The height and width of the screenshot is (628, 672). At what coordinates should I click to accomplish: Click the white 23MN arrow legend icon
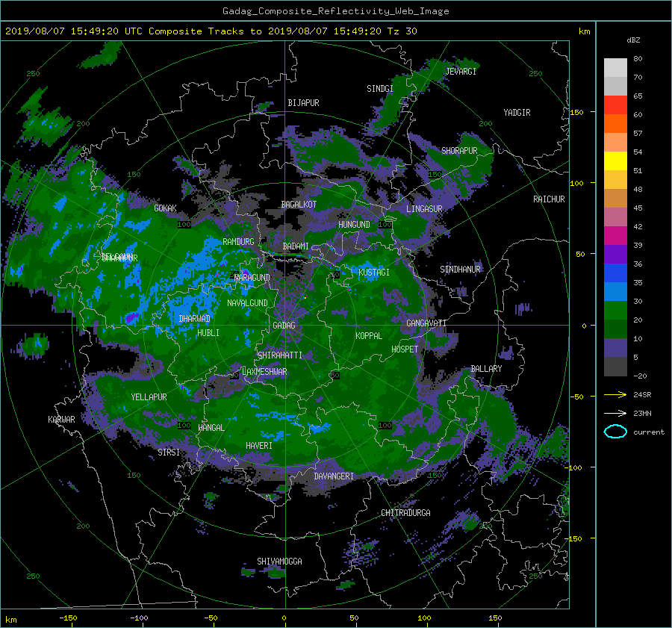pos(615,413)
